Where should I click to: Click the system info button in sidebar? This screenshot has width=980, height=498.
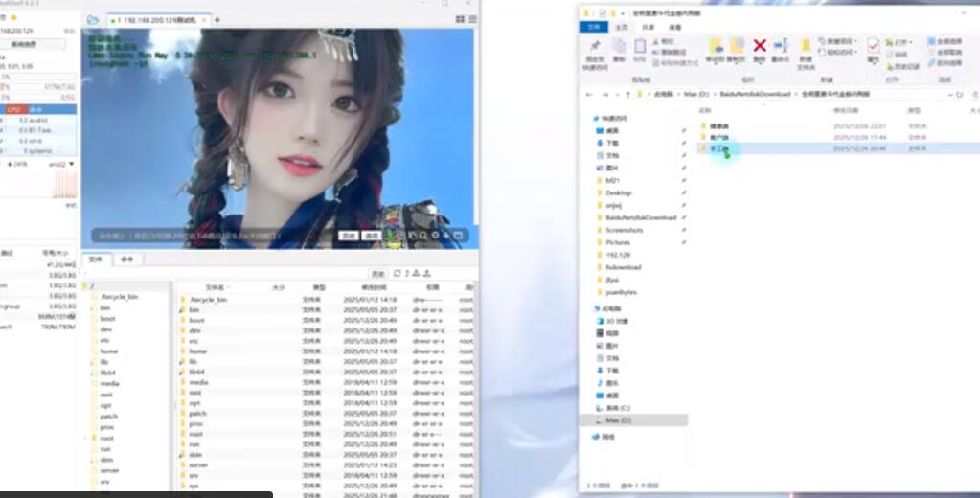click(26, 44)
